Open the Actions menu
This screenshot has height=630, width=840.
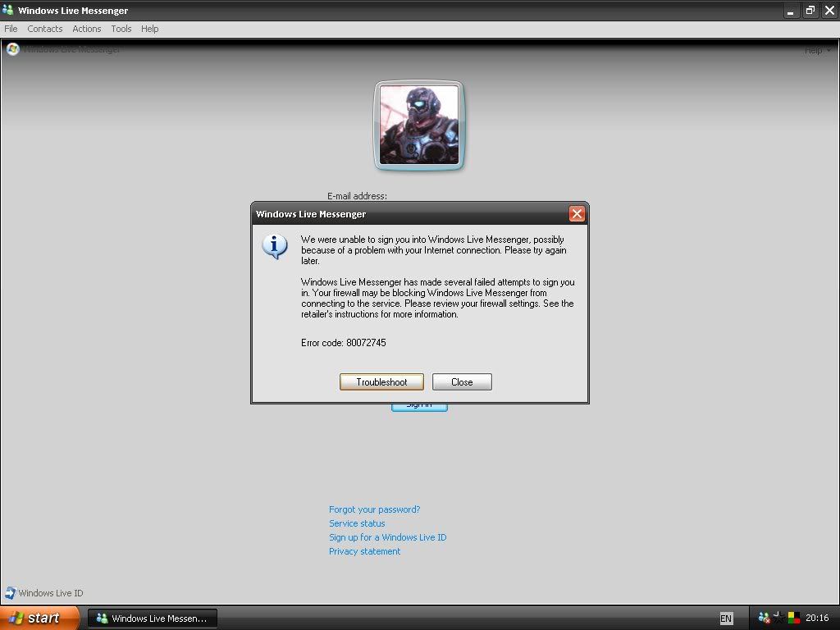(87, 29)
